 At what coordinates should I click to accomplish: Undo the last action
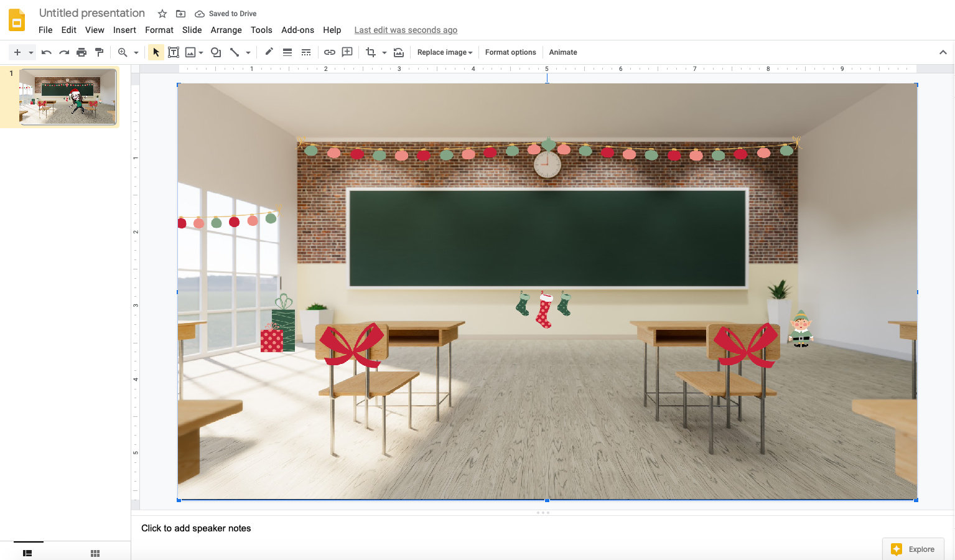[x=46, y=52]
